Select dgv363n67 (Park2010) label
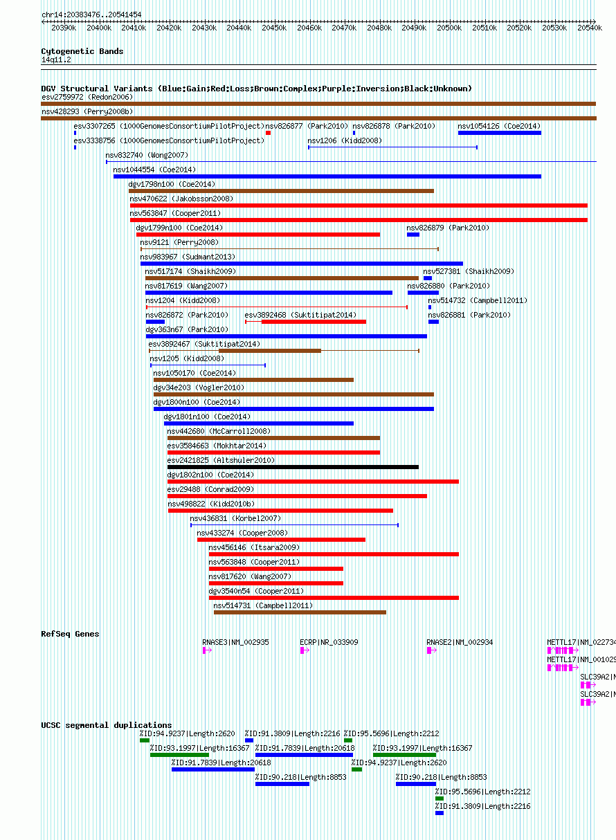This screenshot has height=840, width=616. [187, 329]
